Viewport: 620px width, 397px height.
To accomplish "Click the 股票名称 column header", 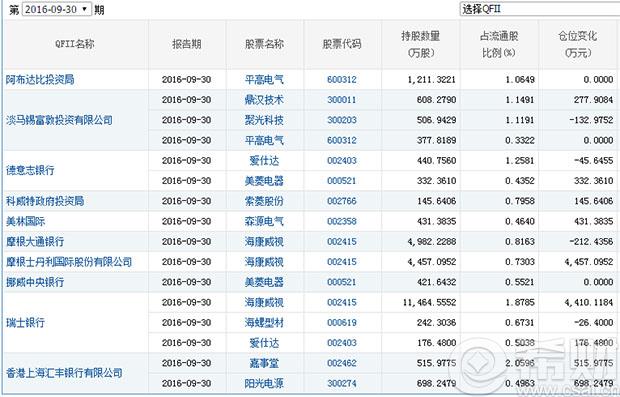I will tap(264, 44).
